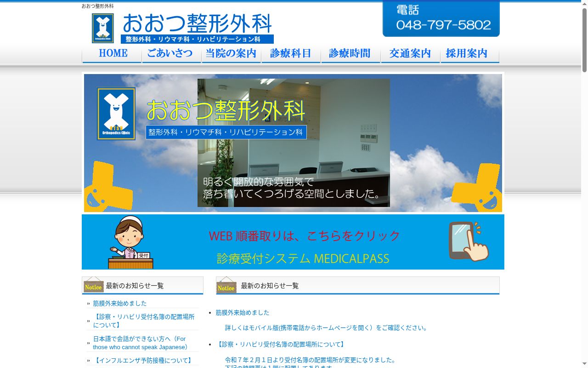Click the text 詳しくはモバイル版 notice description
588x368 pixels.
[327, 328]
